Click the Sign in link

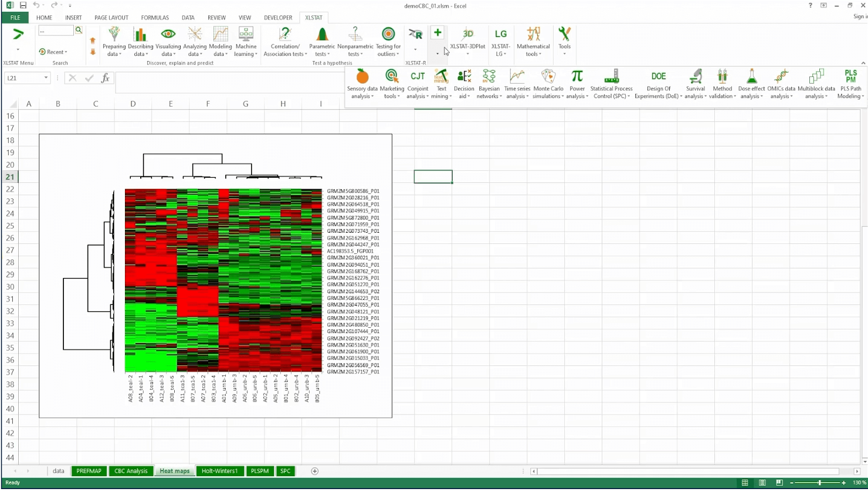(x=858, y=16)
